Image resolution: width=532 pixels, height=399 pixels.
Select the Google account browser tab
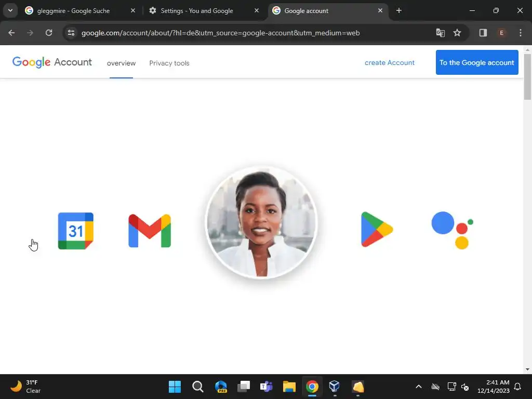coord(328,11)
